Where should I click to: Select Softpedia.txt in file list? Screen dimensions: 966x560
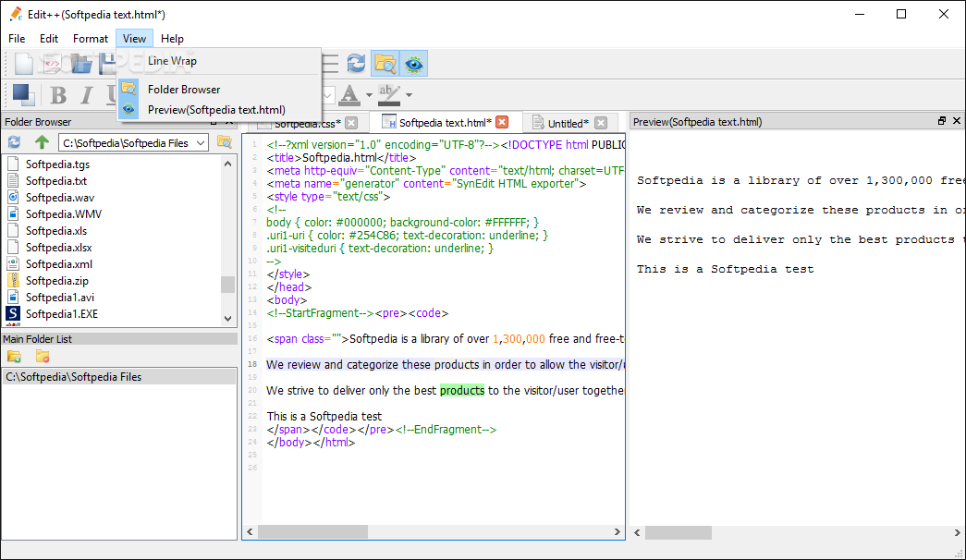[x=56, y=181]
